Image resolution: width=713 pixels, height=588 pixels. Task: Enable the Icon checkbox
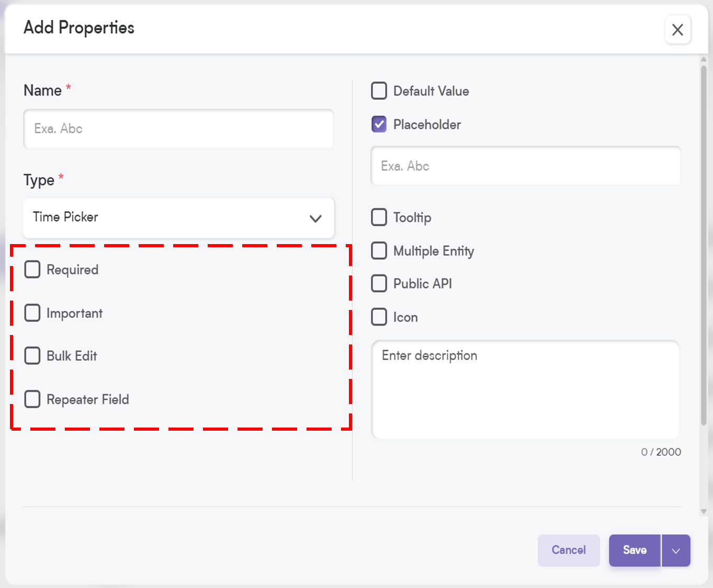379,317
